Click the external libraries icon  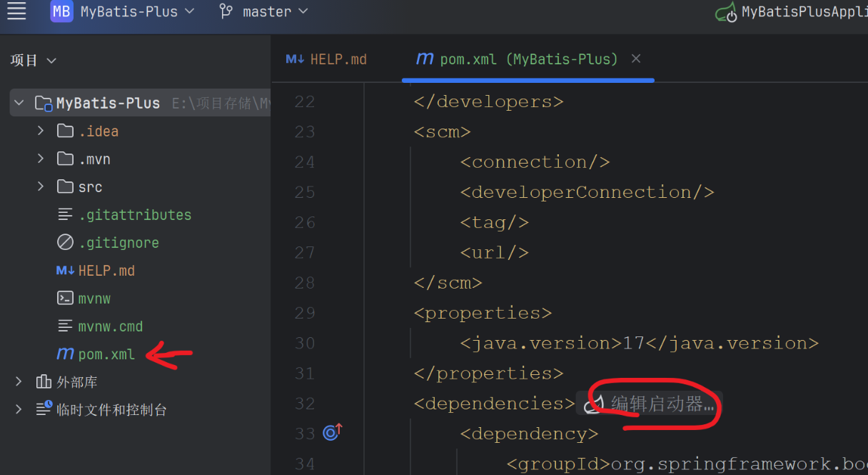(44, 382)
